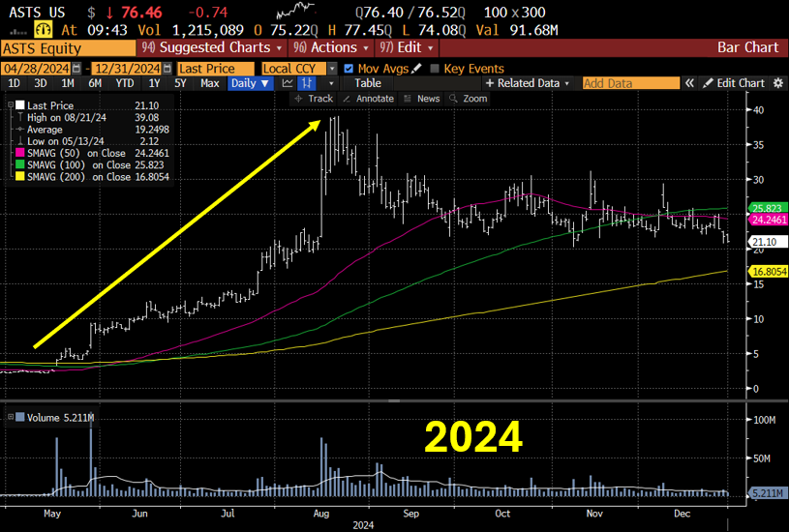This screenshot has height=532, width=789.
Task: Expand the Local CCY currency dropdown arrow
Action: [332, 69]
